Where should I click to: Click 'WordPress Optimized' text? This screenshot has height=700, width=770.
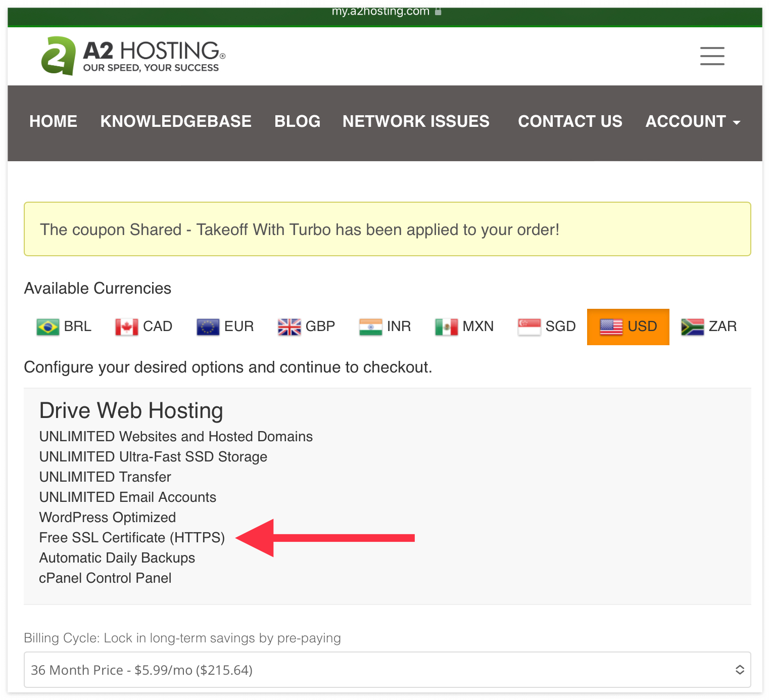click(108, 517)
